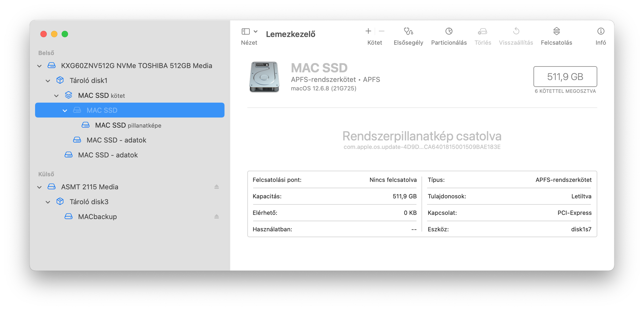Click the Tároló disk3 cube icon

(60, 201)
